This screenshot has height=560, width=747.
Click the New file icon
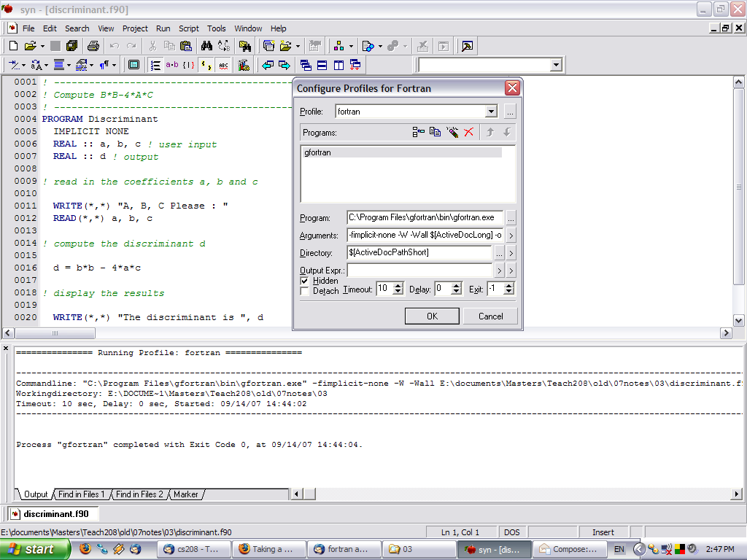(13, 46)
